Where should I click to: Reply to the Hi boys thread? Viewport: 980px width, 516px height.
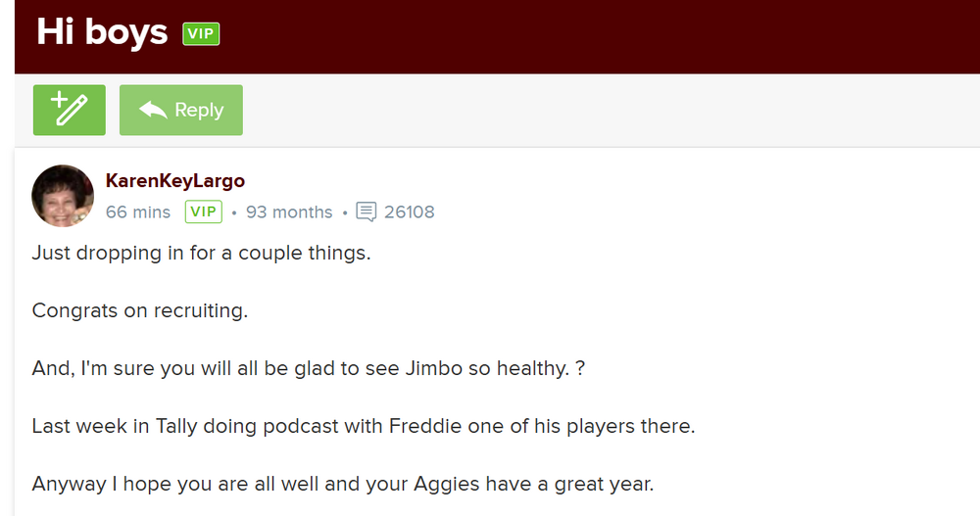coord(181,110)
